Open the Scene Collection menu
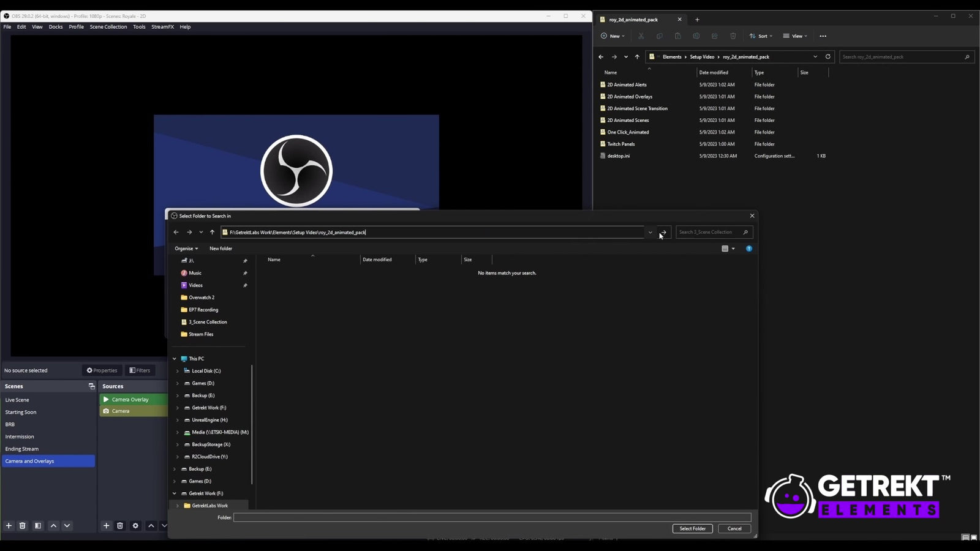 click(108, 27)
